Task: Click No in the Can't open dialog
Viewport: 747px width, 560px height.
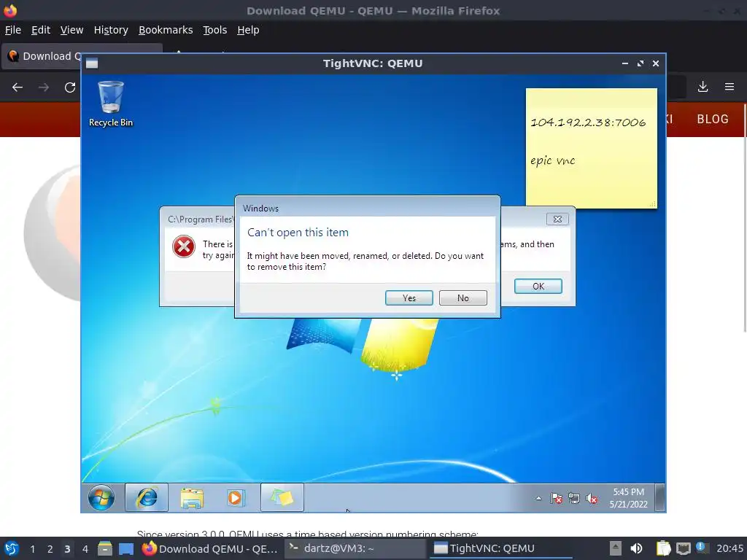Action: click(x=462, y=298)
